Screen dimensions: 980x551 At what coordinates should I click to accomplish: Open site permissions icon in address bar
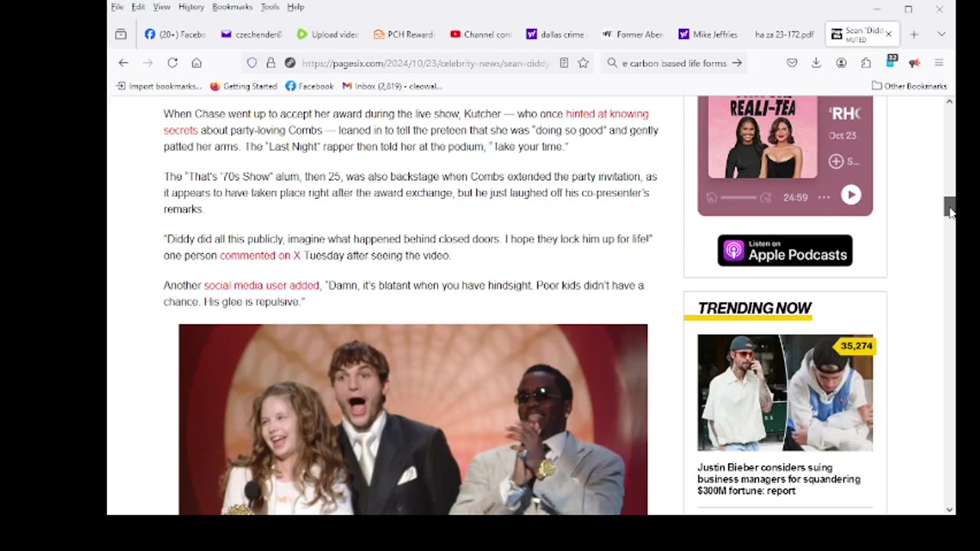pos(289,63)
